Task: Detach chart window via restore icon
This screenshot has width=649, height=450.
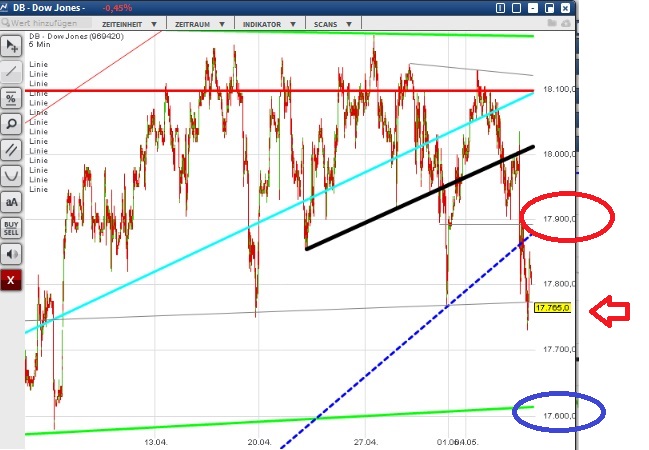Action: 549,8
